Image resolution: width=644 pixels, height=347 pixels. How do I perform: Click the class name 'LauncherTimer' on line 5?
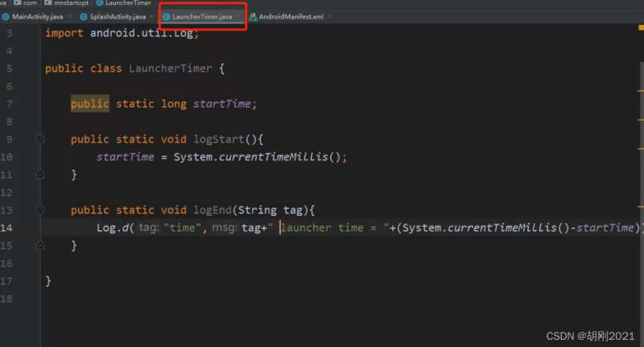click(171, 68)
